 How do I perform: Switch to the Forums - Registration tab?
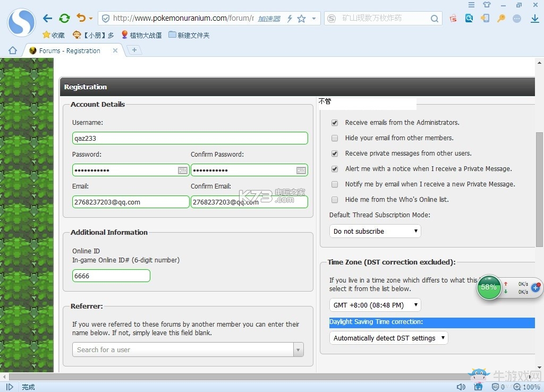(x=70, y=50)
